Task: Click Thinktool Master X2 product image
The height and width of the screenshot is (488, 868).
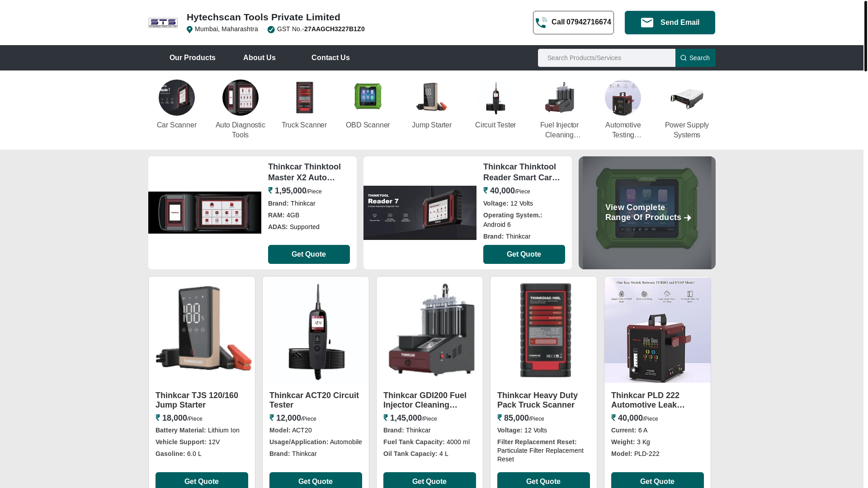Action: pos(205,213)
